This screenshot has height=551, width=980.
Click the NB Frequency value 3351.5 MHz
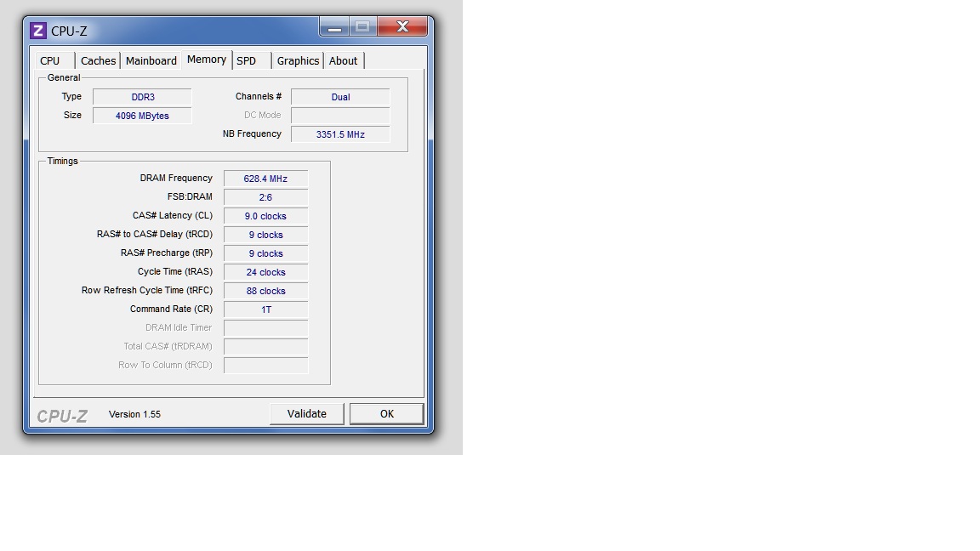(340, 134)
